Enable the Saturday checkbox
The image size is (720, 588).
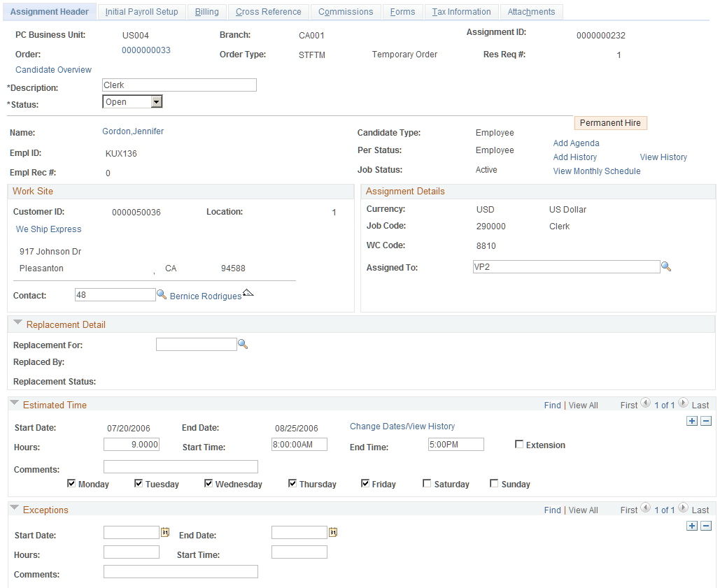[x=427, y=483]
